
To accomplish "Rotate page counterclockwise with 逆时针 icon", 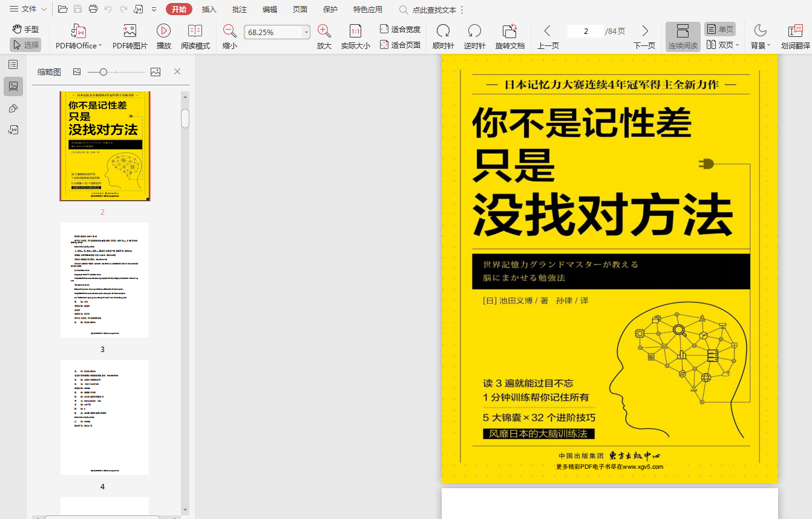I will tap(474, 31).
